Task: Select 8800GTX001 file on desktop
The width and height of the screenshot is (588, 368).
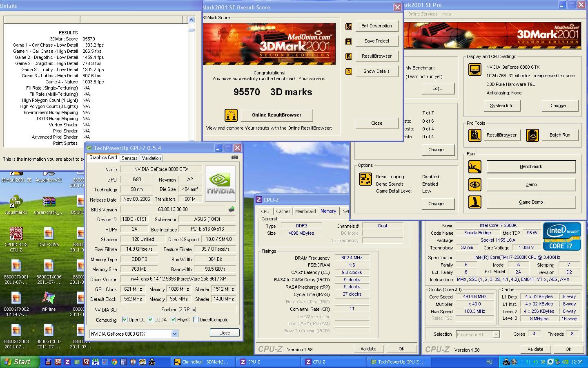Action: (16, 272)
